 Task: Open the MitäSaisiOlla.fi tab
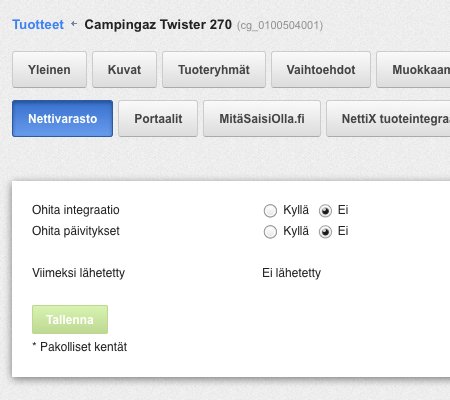262,119
